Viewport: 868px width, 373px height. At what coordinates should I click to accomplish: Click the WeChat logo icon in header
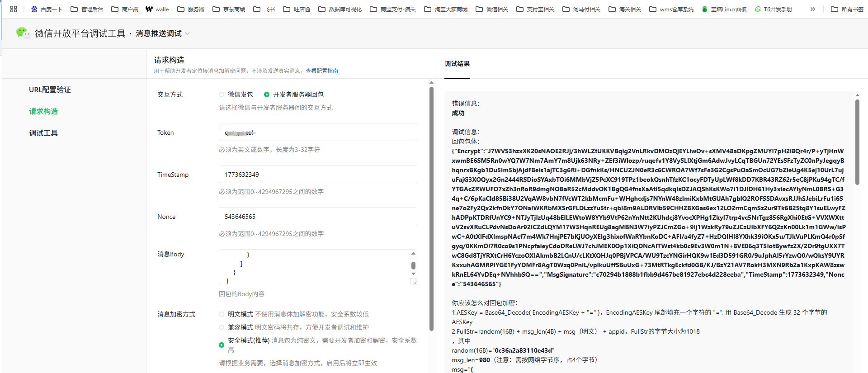(x=23, y=33)
